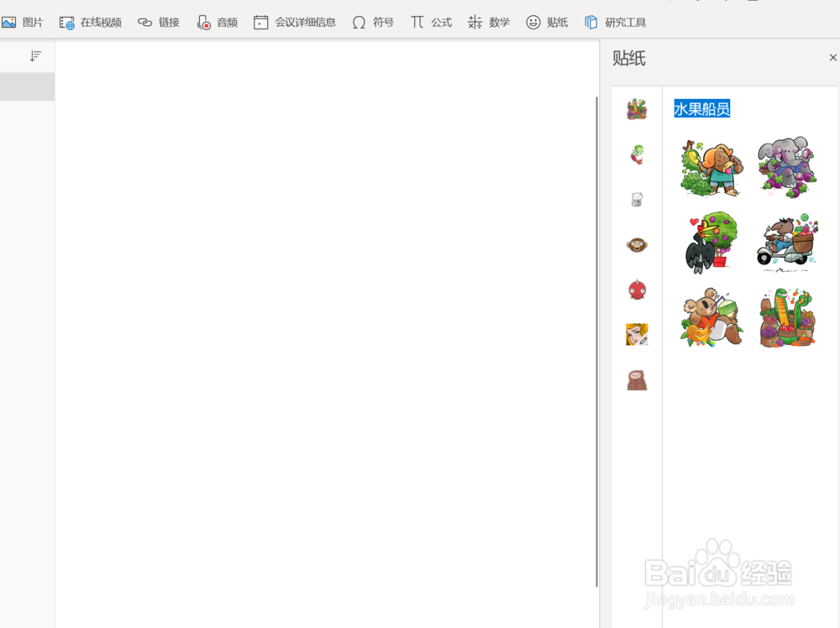
Task: Open the 符号 symbol picker
Action: 373,23
